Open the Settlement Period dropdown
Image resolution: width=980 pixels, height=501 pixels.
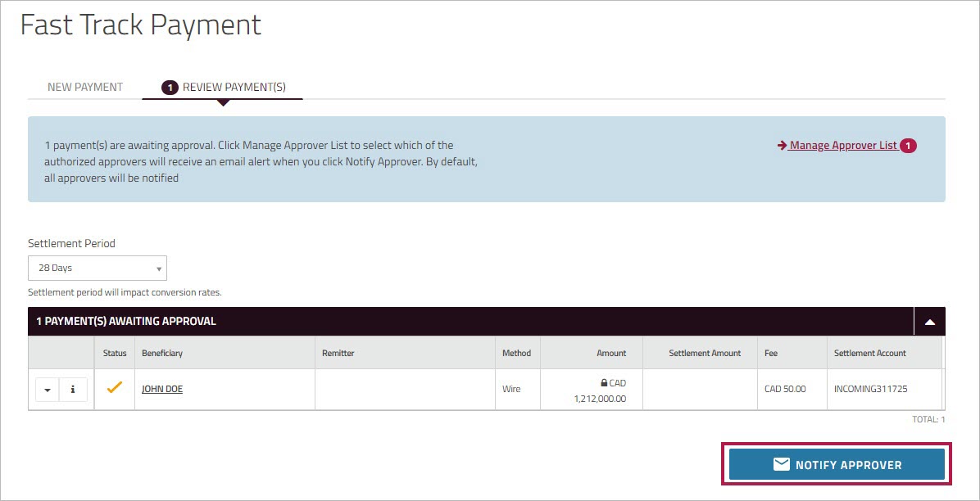(98, 268)
